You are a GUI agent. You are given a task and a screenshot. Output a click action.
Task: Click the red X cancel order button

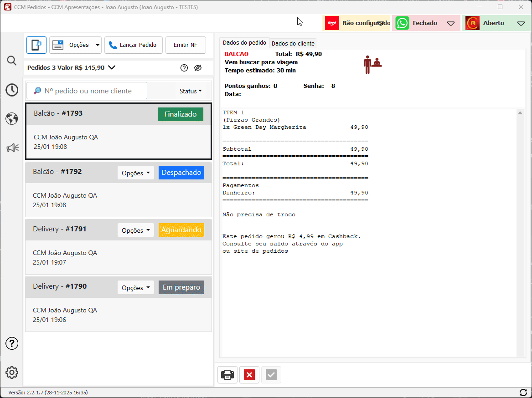tap(249, 375)
